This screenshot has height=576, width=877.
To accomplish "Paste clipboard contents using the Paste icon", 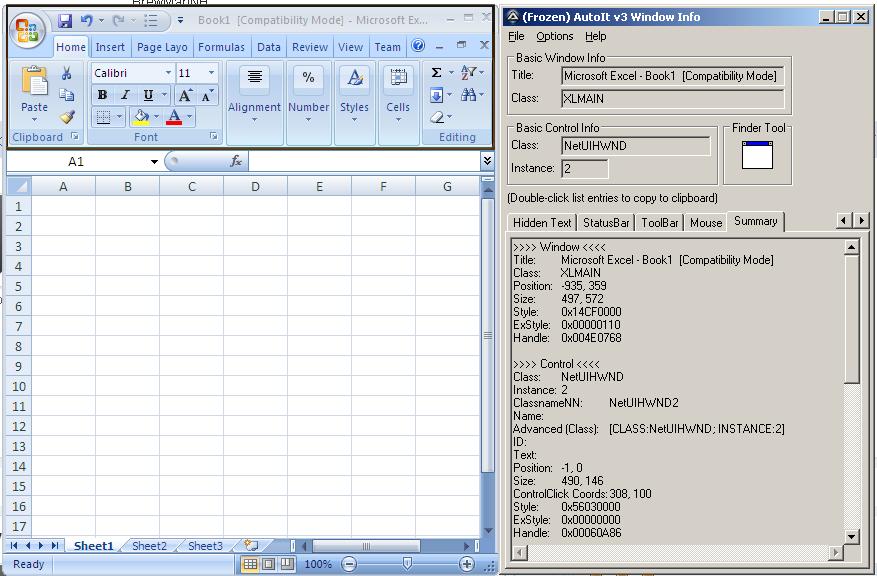I will pos(34,81).
